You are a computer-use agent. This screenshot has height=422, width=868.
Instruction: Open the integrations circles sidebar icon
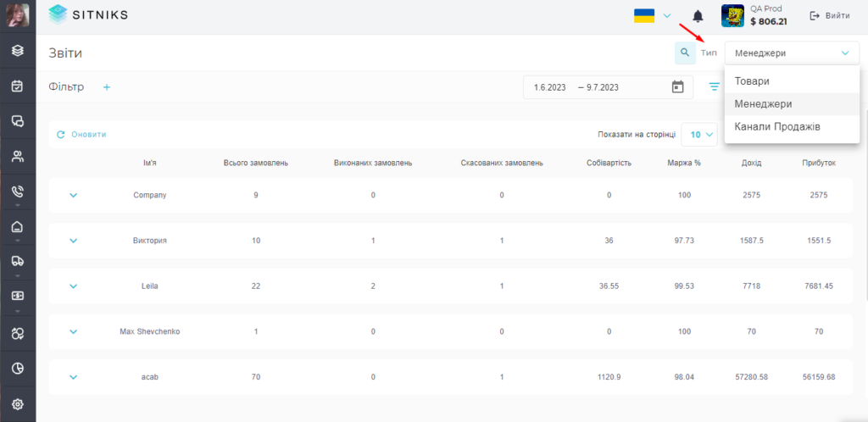point(18,332)
